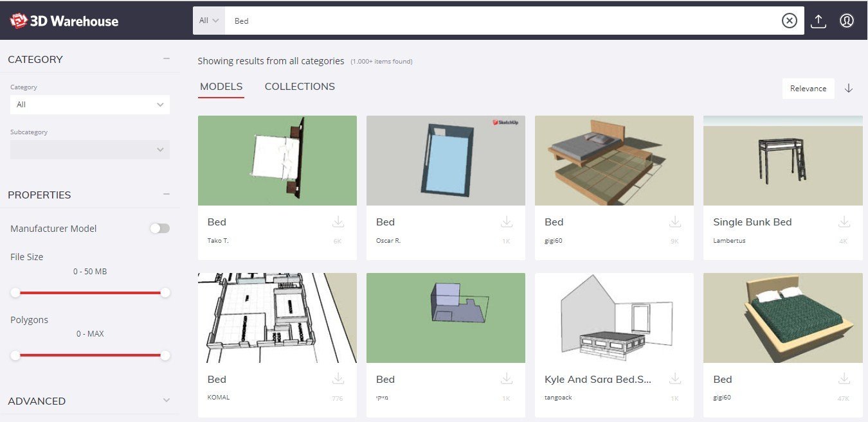Open the user account profile icon

coord(846,21)
